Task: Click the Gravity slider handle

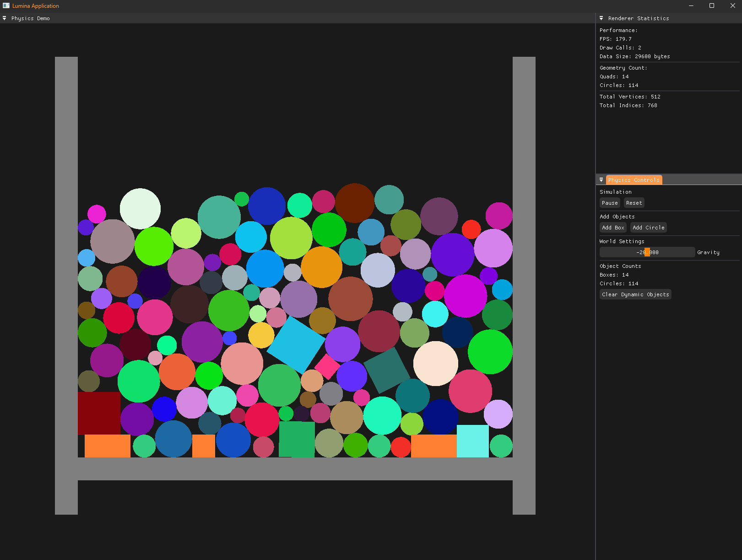Action: 647,252
